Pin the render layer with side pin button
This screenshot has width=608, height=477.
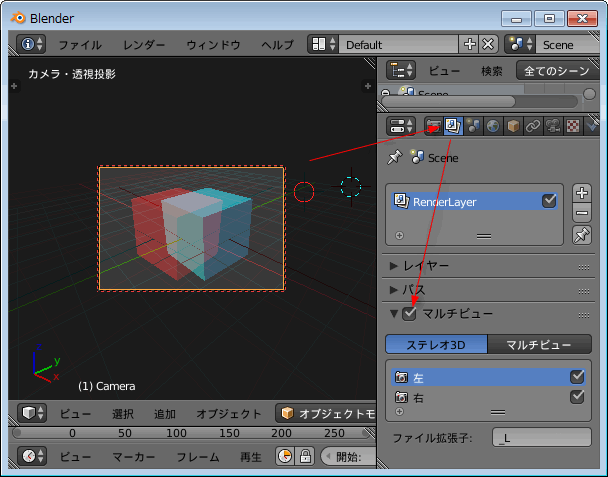pyautogui.click(x=582, y=235)
